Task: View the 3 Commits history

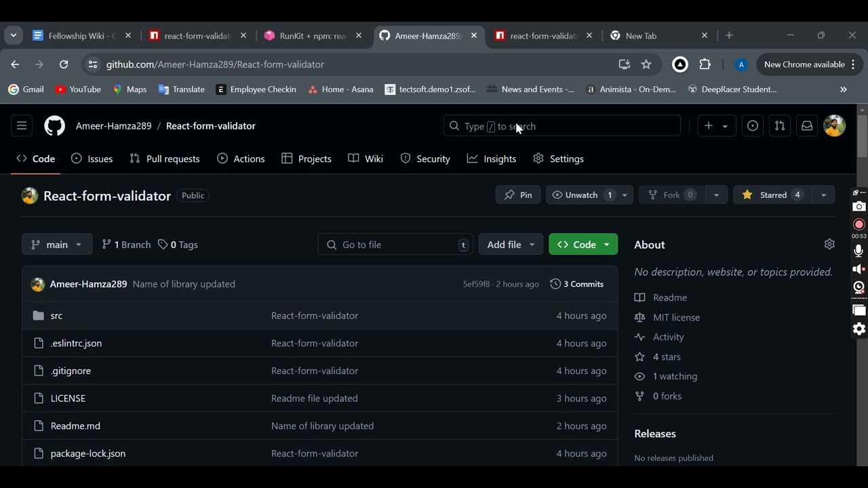Action: [577, 285]
